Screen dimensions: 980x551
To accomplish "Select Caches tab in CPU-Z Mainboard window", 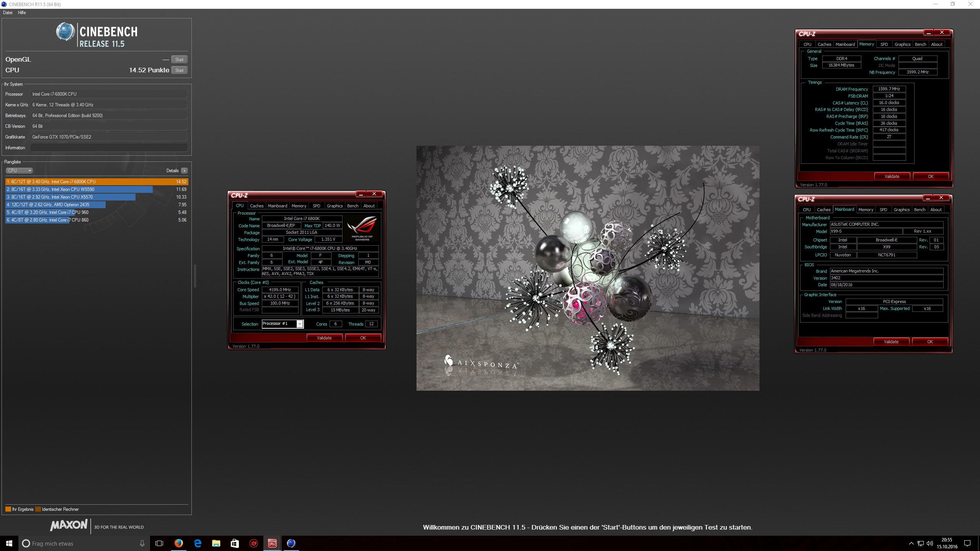I will [824, 210].
